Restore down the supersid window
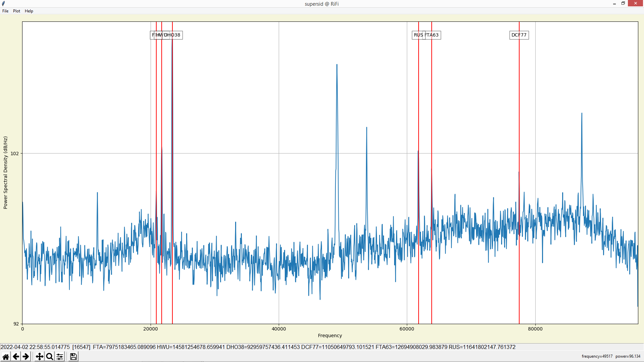The image size is (644, 362). pos(623,3)
